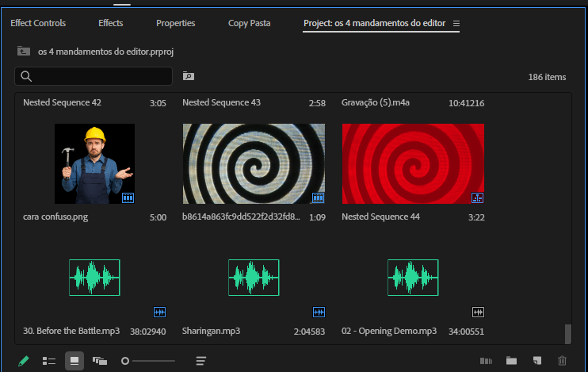Switch to Icon View
Viewport: 588px width, 372px height.
(74, 361)
